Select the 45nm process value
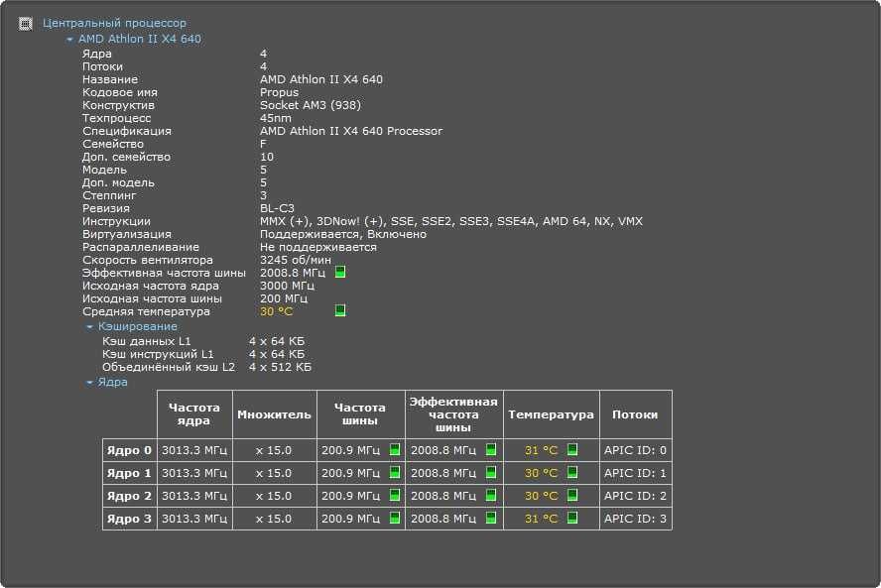Image resolution: width=881 pixels, height=588 pixels. [x=276, y=118]
